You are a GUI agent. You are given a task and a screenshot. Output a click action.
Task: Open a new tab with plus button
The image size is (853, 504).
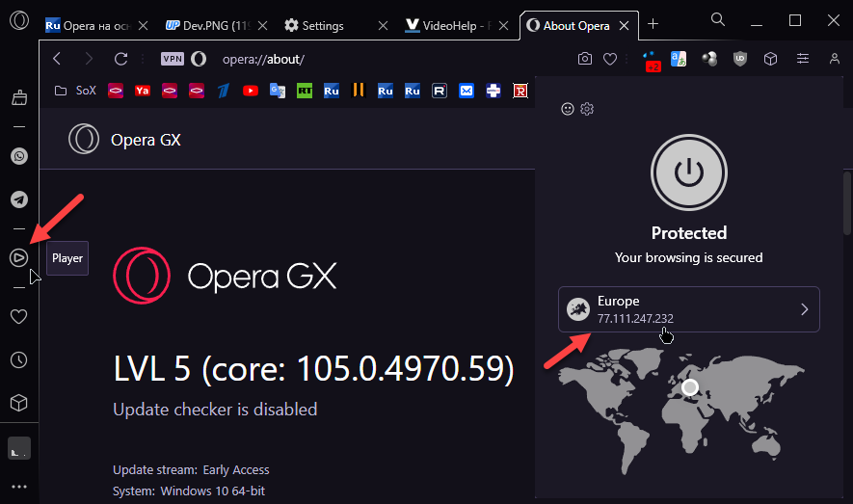pos(653,24)
